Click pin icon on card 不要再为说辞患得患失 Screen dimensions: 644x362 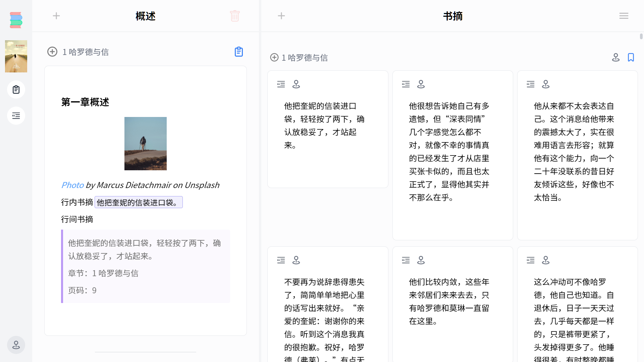(x=296, y=260)
